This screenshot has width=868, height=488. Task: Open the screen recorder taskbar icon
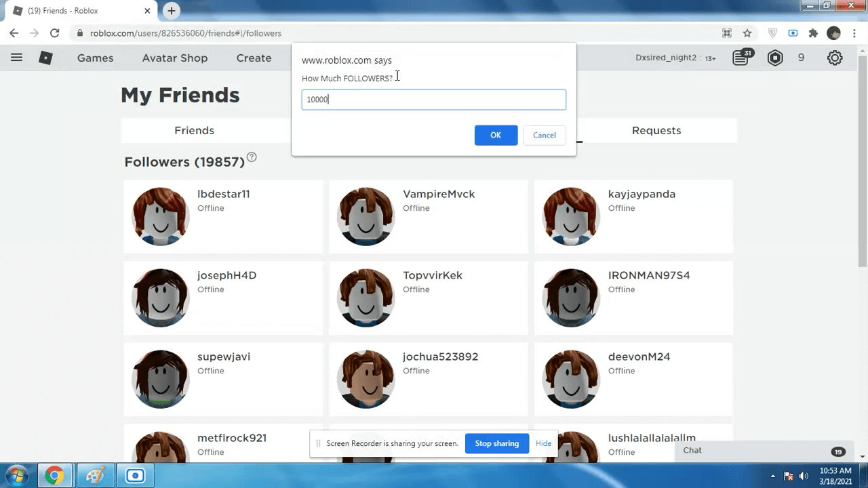pyautogui.click(x=135, y=476)
